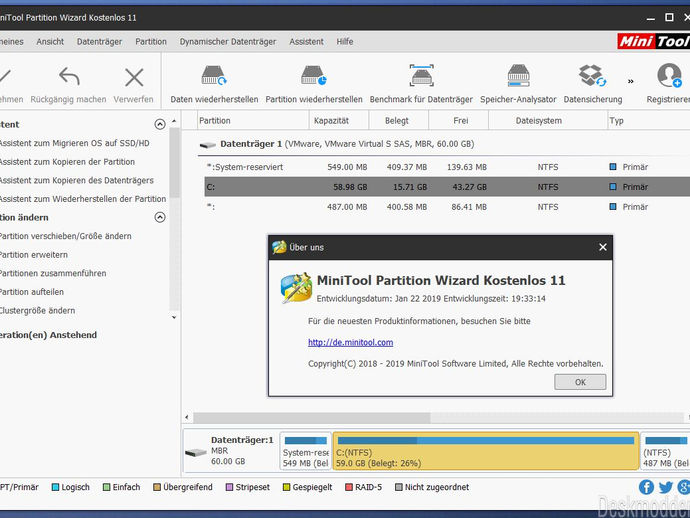The width and height of the screenshot is (690, 518).
Task: Collapse the Partition ändern section chevron
Action: (160, 217)
